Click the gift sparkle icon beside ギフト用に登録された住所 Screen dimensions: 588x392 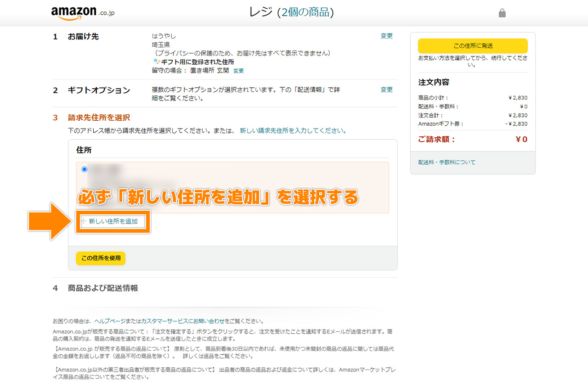pos(156,62)
